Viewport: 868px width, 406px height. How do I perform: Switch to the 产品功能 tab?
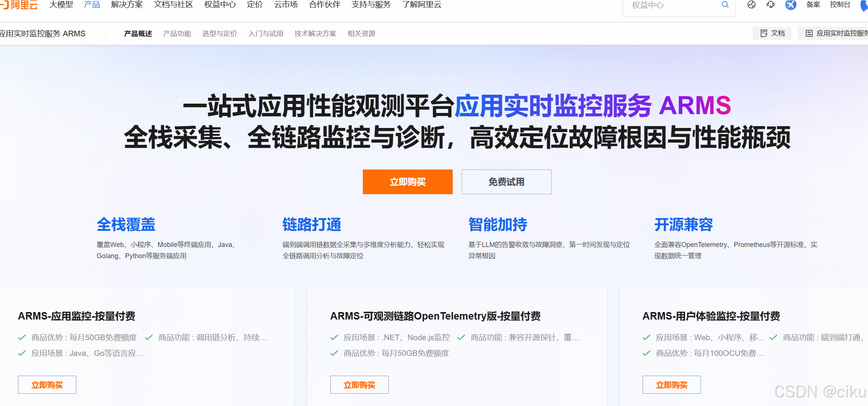(x=177, y=34)
